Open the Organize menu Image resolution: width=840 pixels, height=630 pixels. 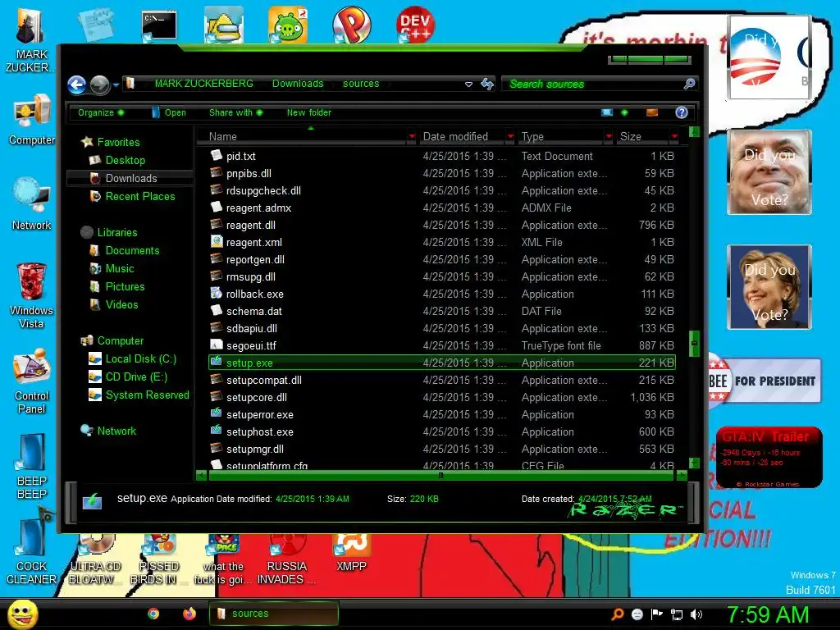tap(101, 112)
